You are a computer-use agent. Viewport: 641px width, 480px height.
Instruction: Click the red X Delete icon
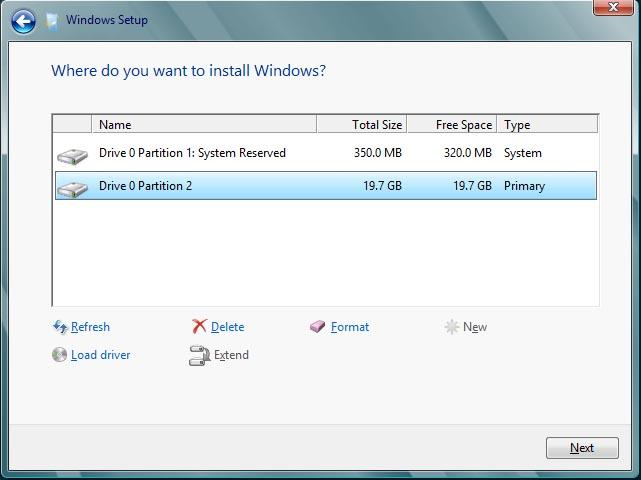[x=199, y=327]
